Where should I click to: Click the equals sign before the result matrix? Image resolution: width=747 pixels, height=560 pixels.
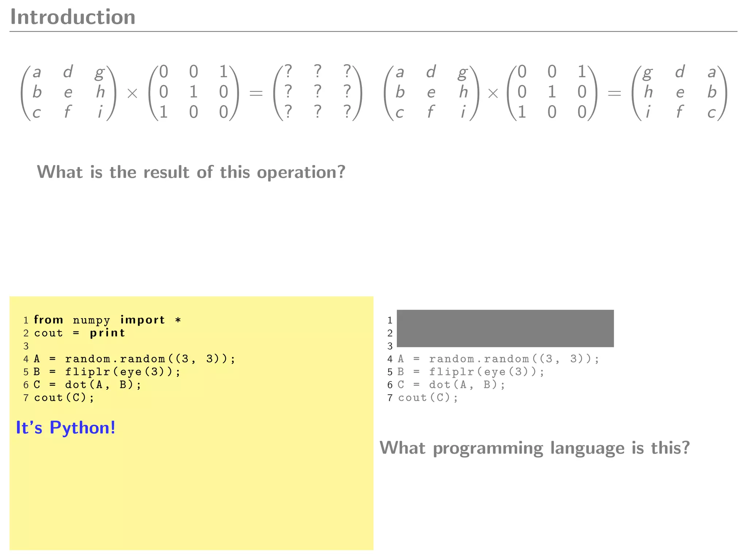click(x=614, y=93)
